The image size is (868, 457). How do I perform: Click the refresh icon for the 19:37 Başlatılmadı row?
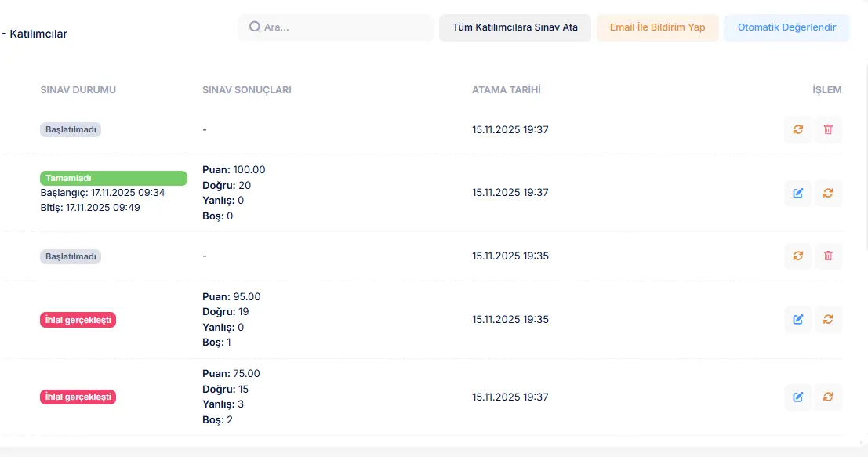pos(797,129)
